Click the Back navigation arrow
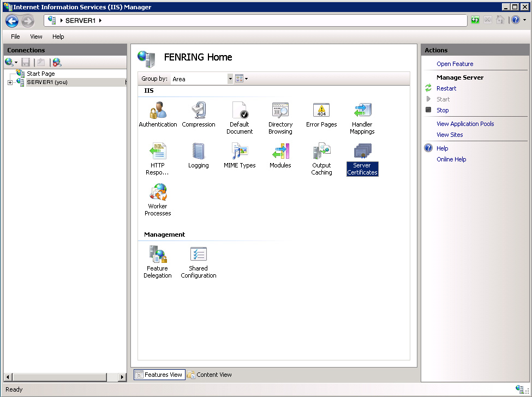 pos(12,21)
